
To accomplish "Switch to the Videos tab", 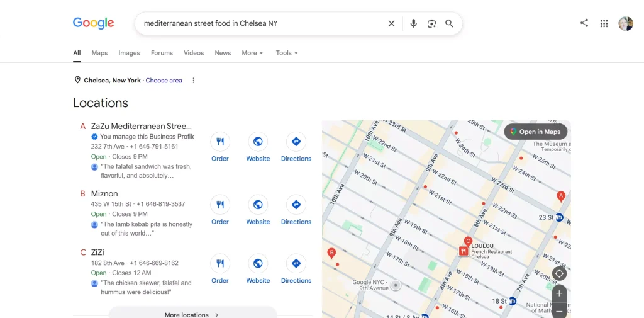I will pyautogui.click(x=194, y=53).
